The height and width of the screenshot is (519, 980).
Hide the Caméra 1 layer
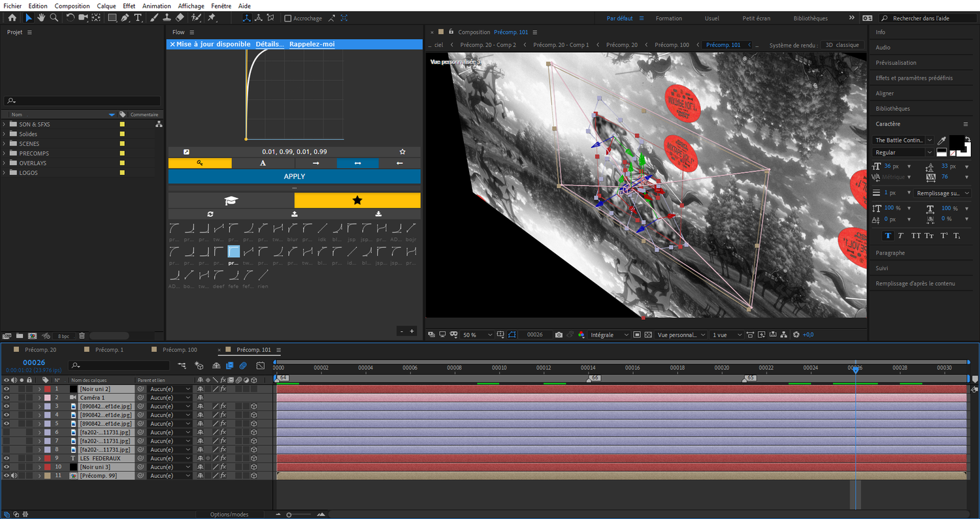pyautogui.click(x=7, y=398)
